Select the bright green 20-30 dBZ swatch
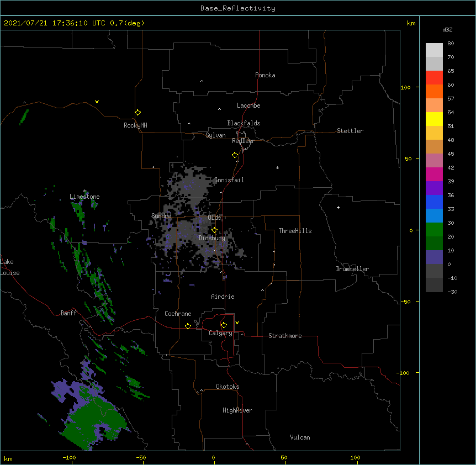The width and height of the screenshot is (476, 465). 434,230
